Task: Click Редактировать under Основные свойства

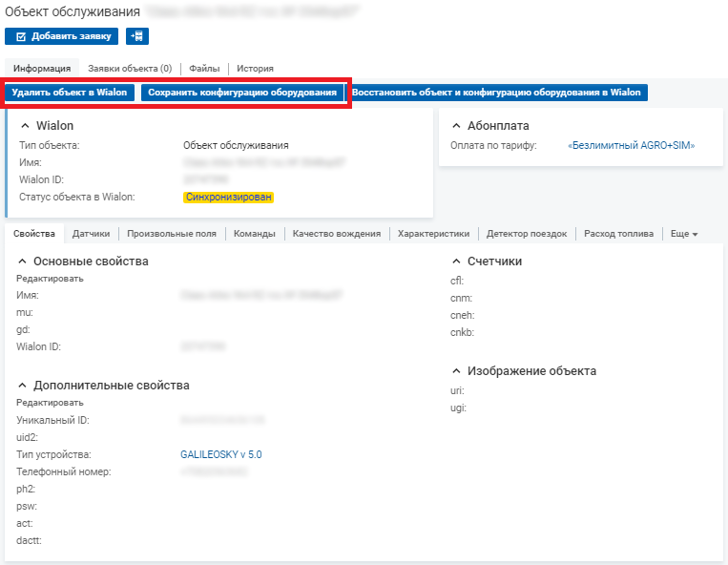Action: (50, 279)
